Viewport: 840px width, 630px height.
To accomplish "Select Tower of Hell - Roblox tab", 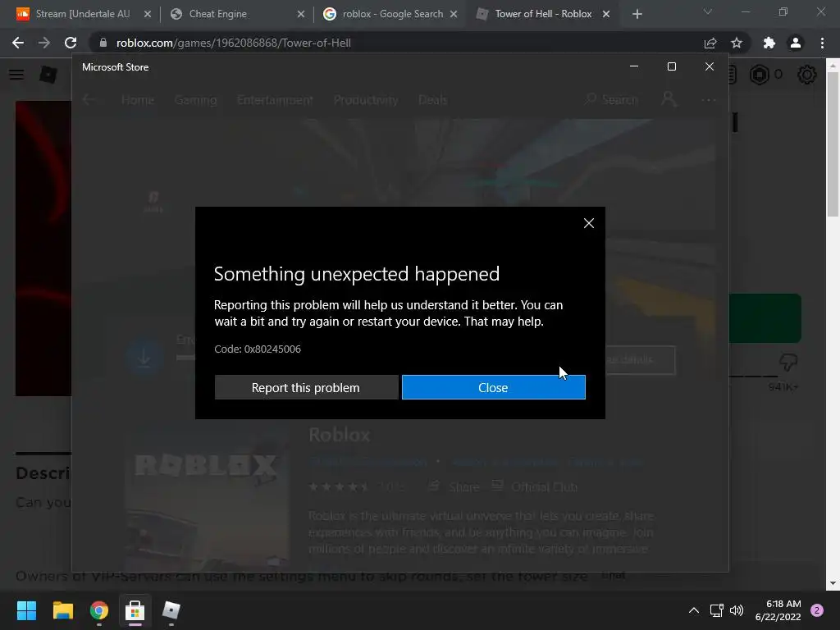I will [541, 14].
